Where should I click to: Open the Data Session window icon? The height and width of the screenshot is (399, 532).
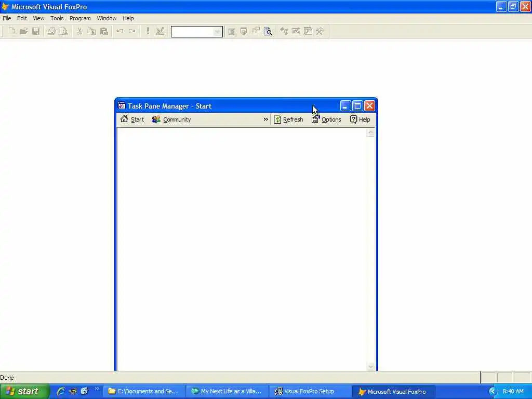(x=244, y=32)
